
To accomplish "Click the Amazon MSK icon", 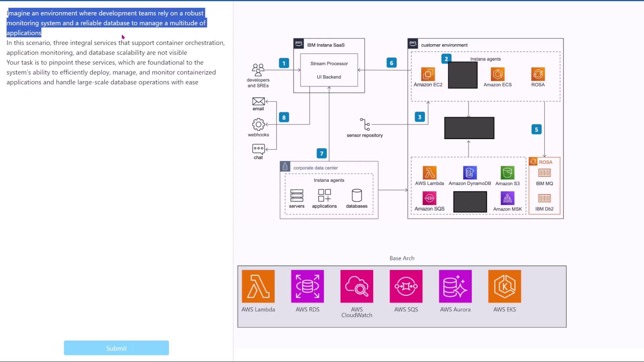I will 507,198.
